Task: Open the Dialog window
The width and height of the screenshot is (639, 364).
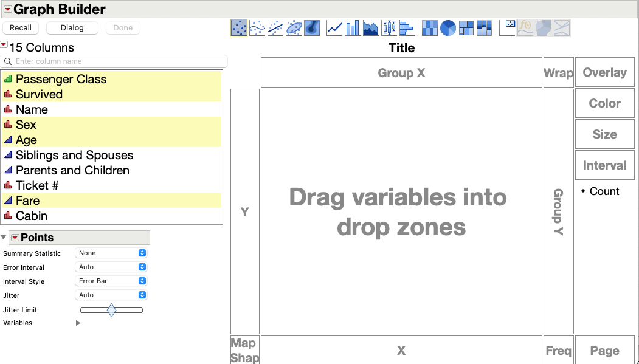Action: (72, 27)
